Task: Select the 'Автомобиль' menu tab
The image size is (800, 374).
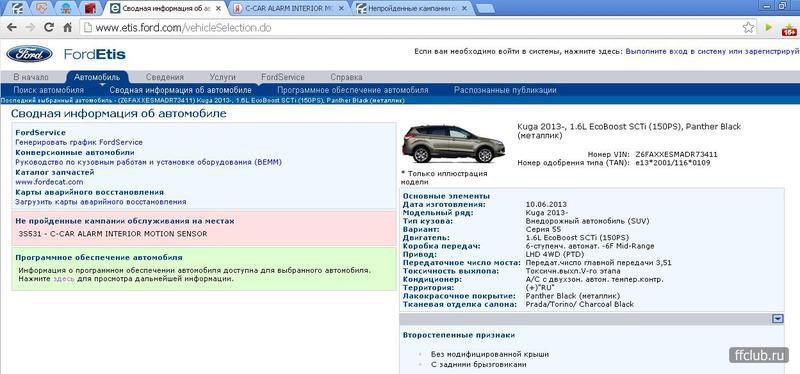Action: [97, 77]
